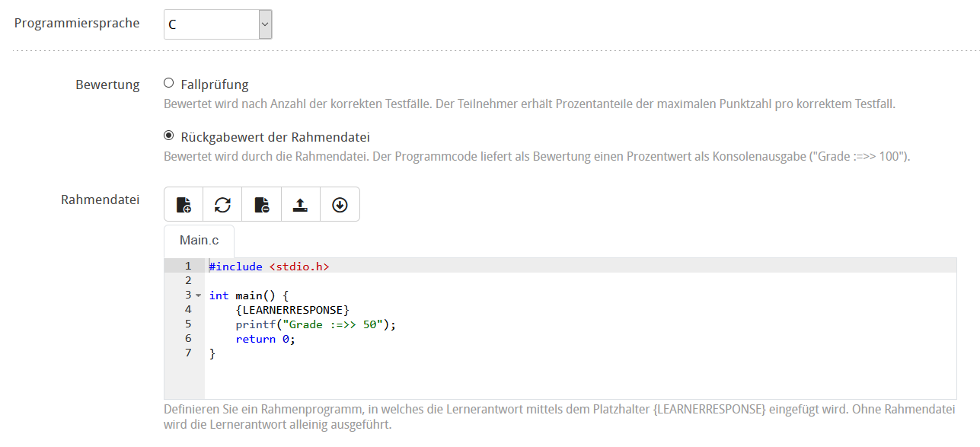Click the printf Grade statement
The height and width of the screenshot is (447, 980).
316,324
